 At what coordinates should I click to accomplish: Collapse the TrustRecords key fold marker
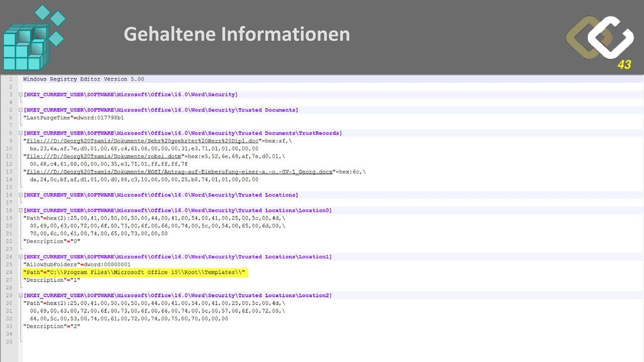point(21,133)
